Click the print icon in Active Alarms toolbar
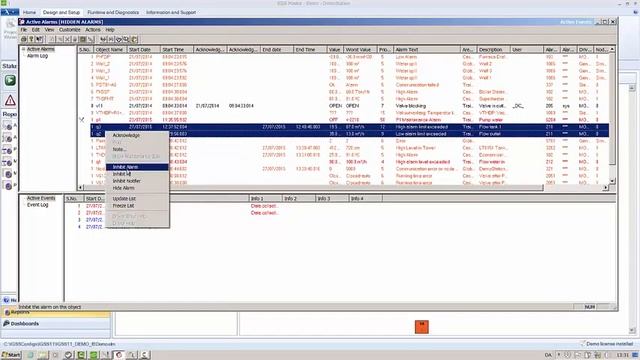Viewport: 640px width, 360px height. [x=24, y=39]
